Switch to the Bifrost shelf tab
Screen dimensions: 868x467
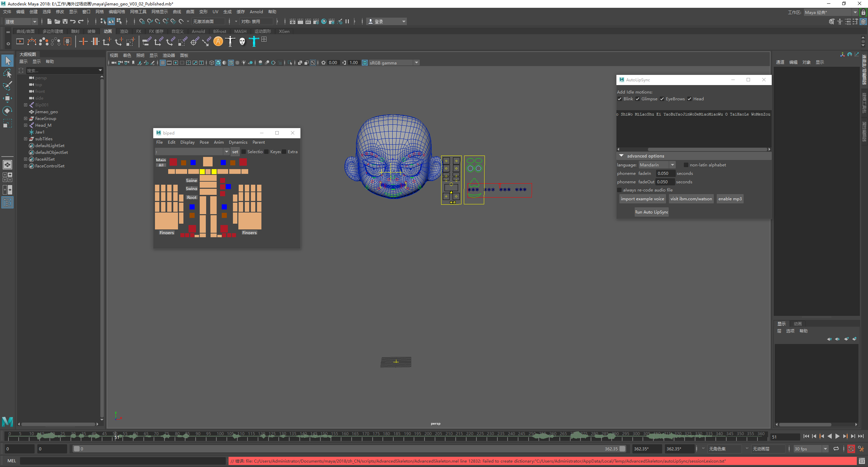220,31
